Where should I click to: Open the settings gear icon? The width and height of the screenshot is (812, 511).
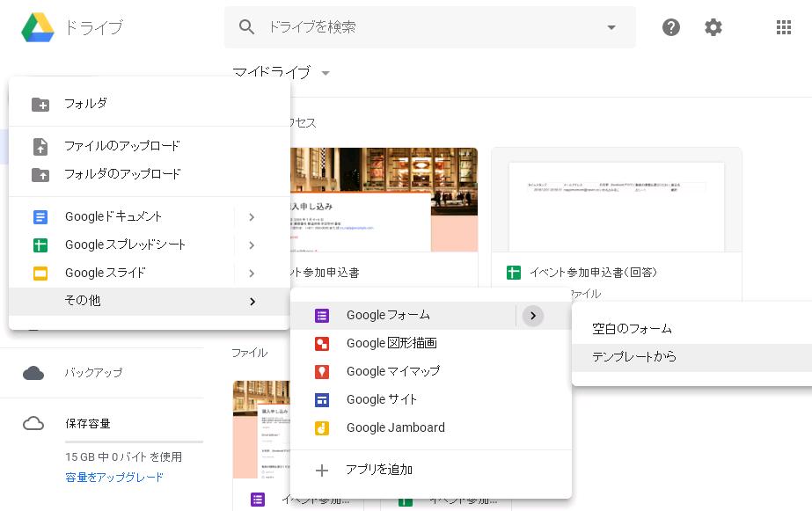point(713,27)
